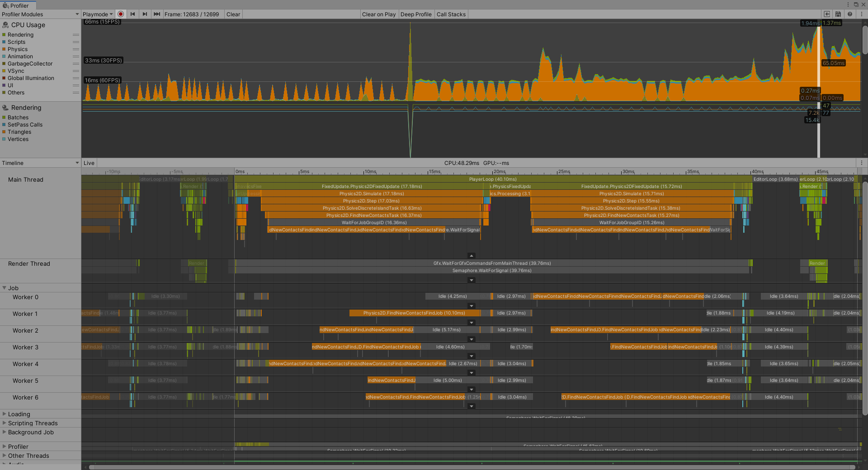The height and width of the screenshot is (470, 868).
Task: Select Worker 3 row label
Action: pos(25,347)
